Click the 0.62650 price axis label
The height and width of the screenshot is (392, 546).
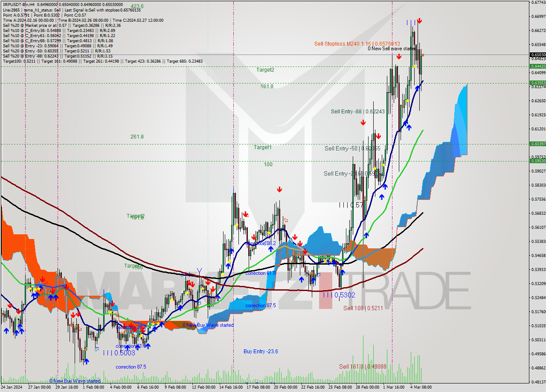538,101
